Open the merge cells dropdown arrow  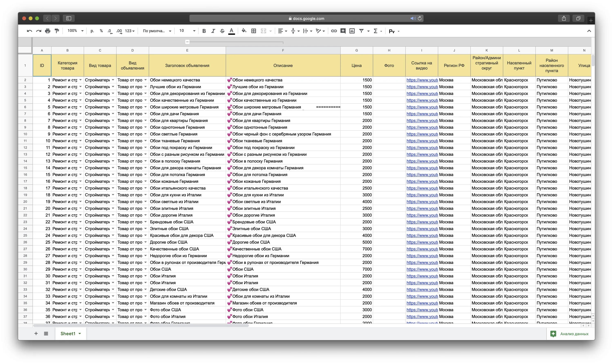tap(271, 31)
